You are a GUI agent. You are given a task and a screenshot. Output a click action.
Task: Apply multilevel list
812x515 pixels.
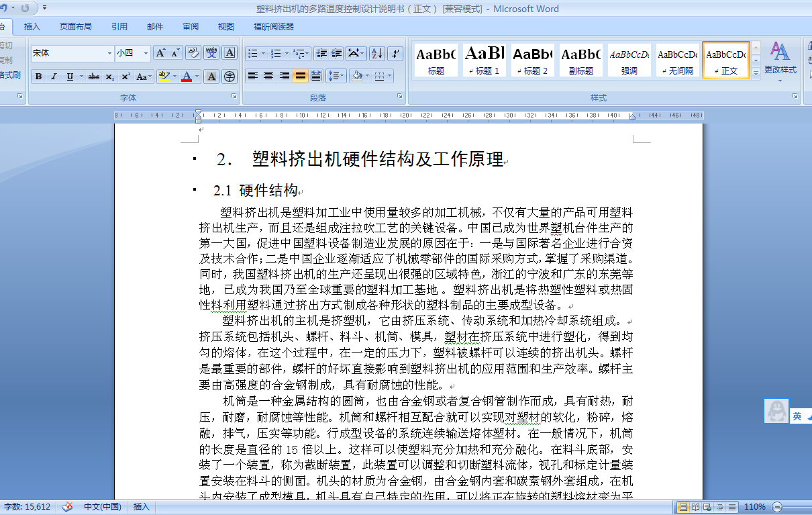tap(300, 53)
